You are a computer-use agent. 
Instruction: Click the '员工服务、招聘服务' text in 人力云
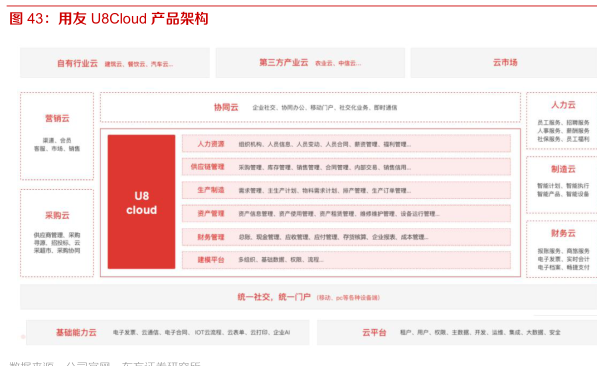tap(563, 123)
